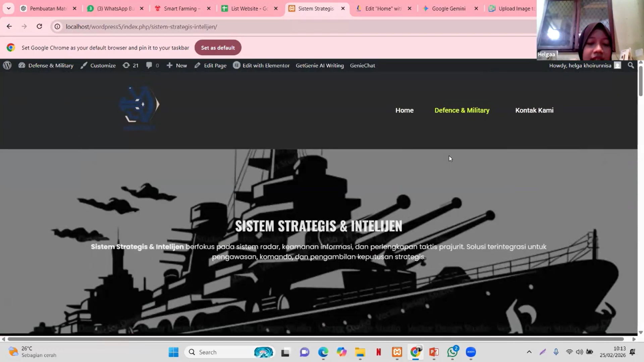Click the 21 updates icon
Screen dimensions: 644x362
pyautogui.click(x=130, y=65)
